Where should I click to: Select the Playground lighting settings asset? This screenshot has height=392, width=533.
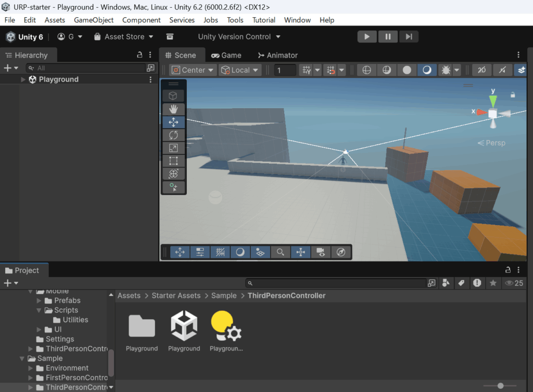(226, 328)
